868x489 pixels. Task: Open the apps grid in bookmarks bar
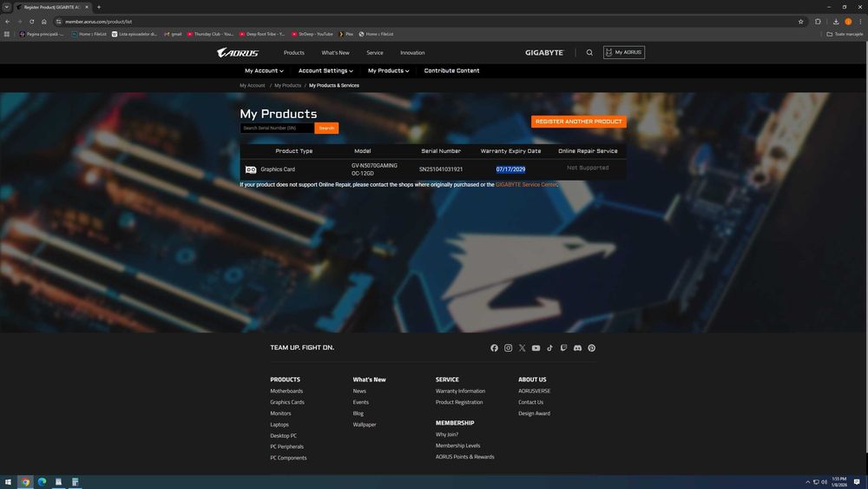[7, 34]
